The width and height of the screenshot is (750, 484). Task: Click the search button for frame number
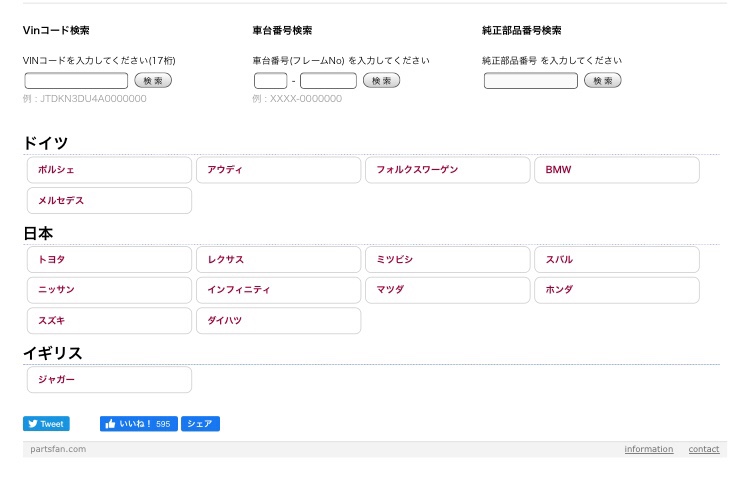pos(382,80)
